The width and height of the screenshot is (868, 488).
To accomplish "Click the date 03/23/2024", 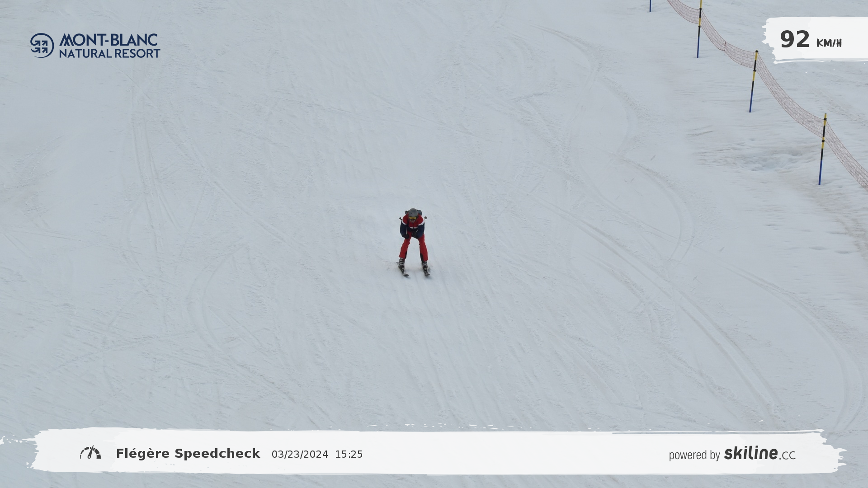I will (x=300, y=455).
